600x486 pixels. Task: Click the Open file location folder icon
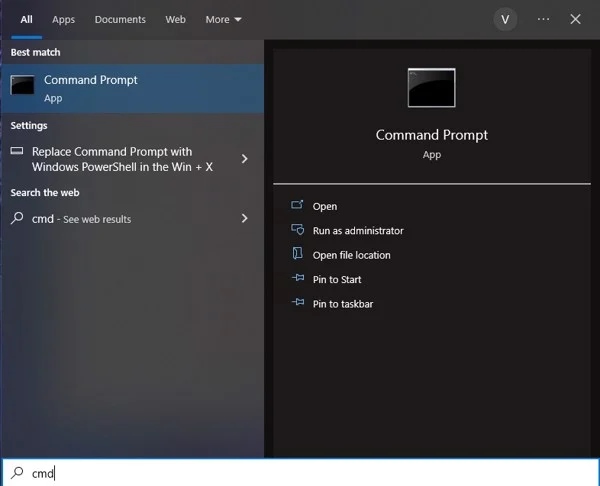click(x=297, y=253)
